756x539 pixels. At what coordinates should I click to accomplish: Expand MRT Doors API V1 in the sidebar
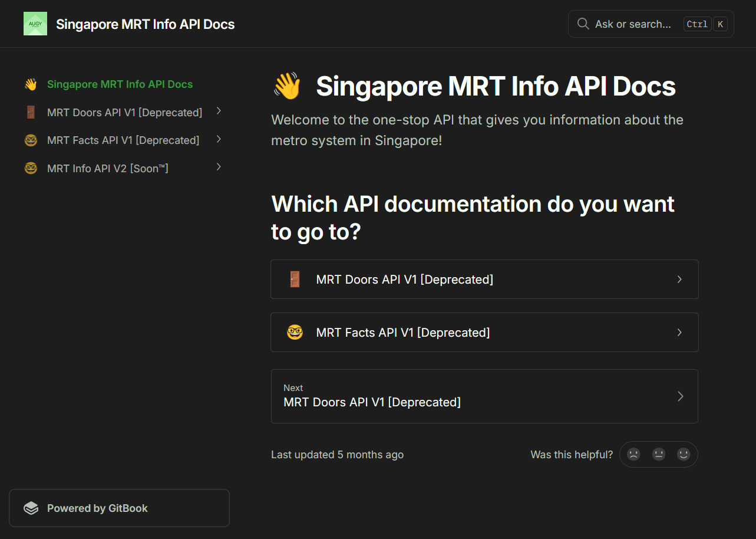pyautogui.click(x=219, y=111)
